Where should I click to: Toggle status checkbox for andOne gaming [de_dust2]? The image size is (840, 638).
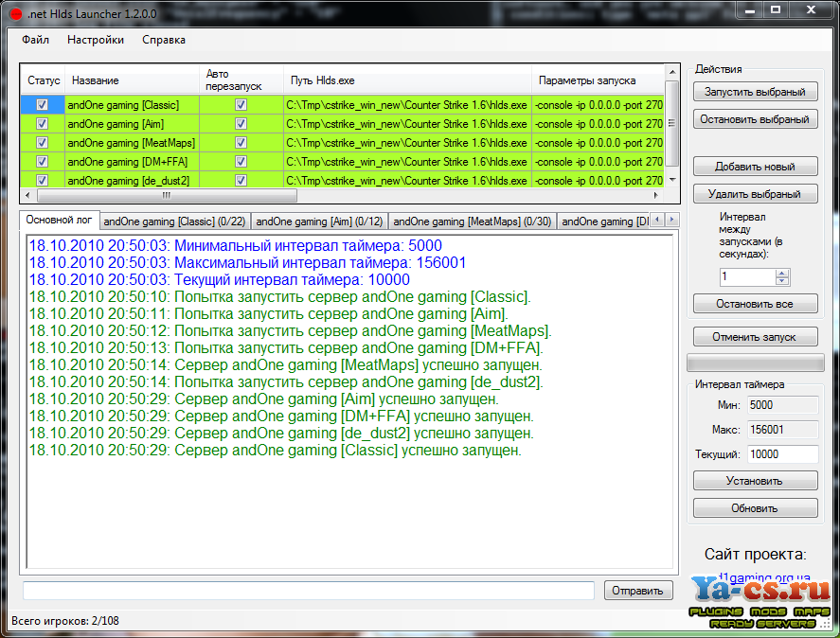tap(42, 180)
